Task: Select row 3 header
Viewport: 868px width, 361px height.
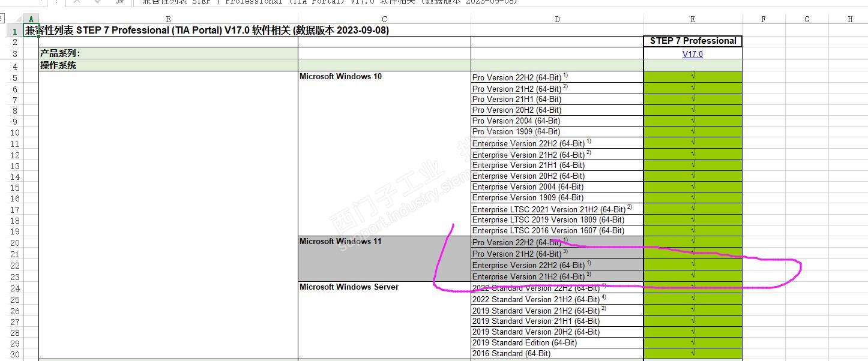Action: point(14,54)
